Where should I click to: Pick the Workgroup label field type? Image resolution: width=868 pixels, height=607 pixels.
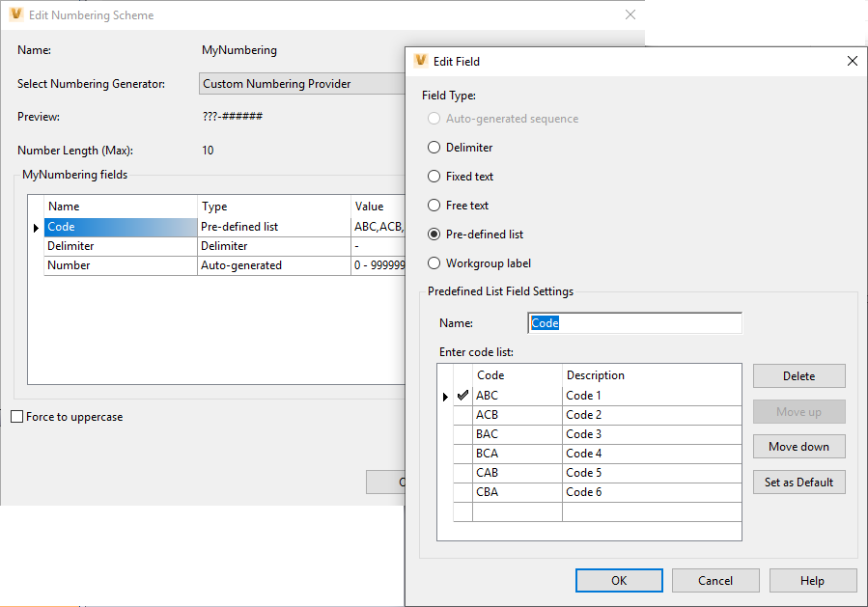click(434, 263)
